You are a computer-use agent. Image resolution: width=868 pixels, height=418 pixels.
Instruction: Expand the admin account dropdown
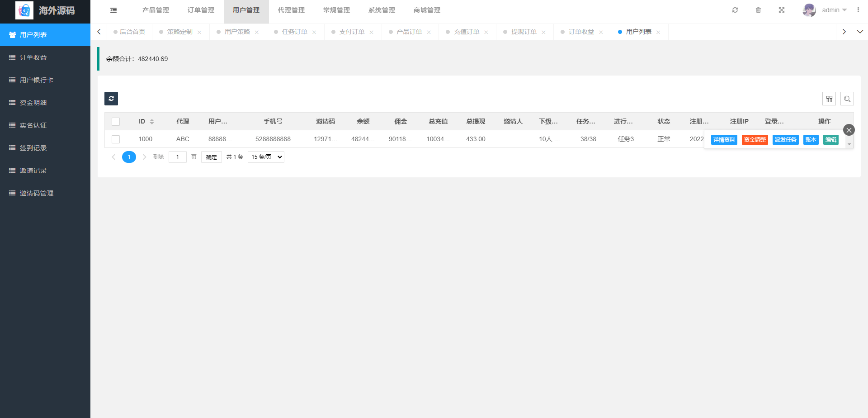[834, 10]
